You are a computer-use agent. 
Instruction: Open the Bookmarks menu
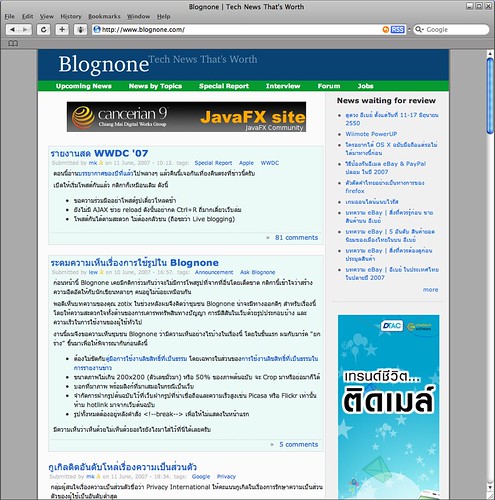[104, 16]
